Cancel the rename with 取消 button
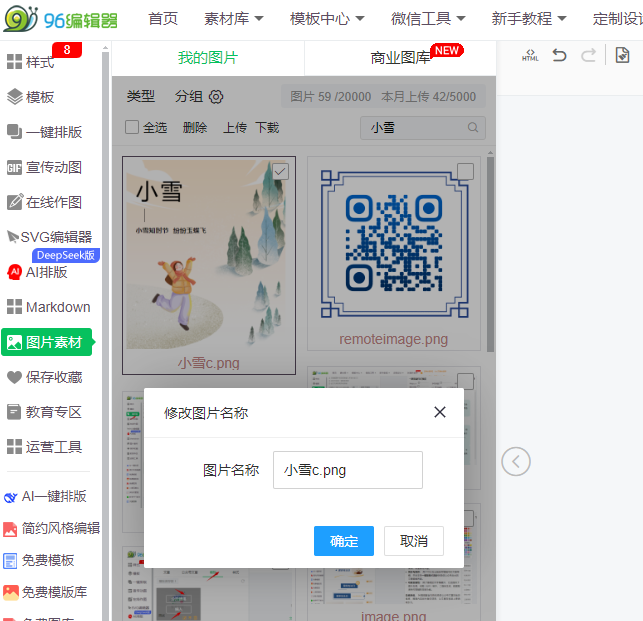The image size is (643, 621). point(413,541)
